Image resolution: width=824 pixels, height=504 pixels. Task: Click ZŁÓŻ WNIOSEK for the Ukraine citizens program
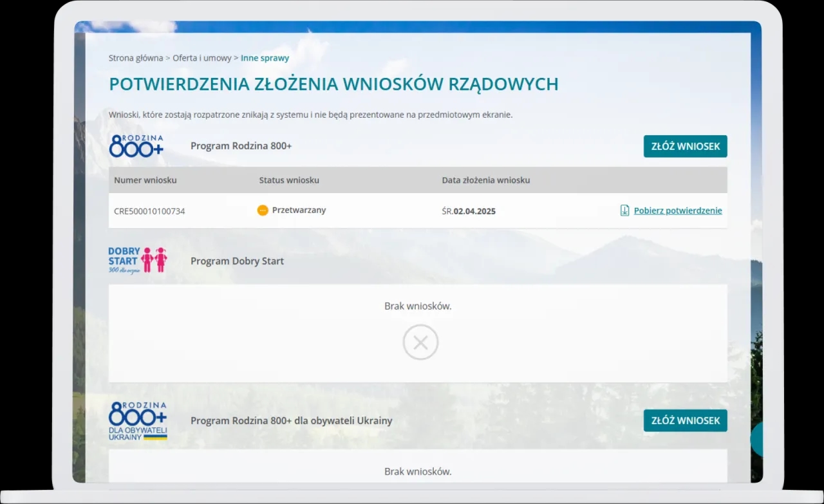pyautogui.click(x=685, y=420)
